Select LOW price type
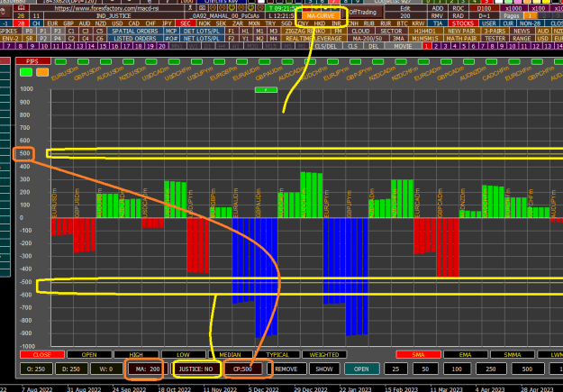The height and width of the screenshot is (392, 563). pos(183,355)
